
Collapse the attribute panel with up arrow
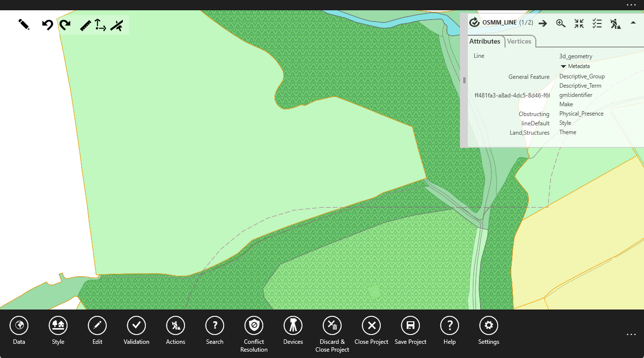633,23
